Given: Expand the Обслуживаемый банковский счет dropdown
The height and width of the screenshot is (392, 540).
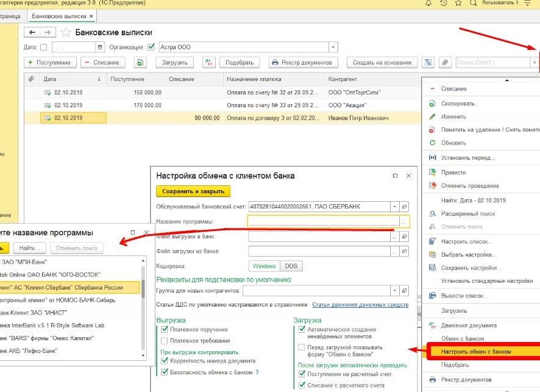Looking at the screenshot, I should [395, 207].
